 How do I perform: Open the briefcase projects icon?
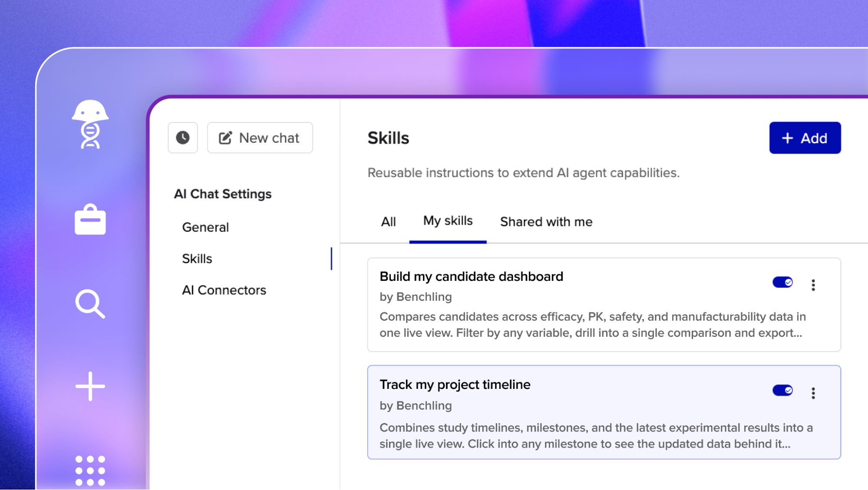click(x=90, y=219)
